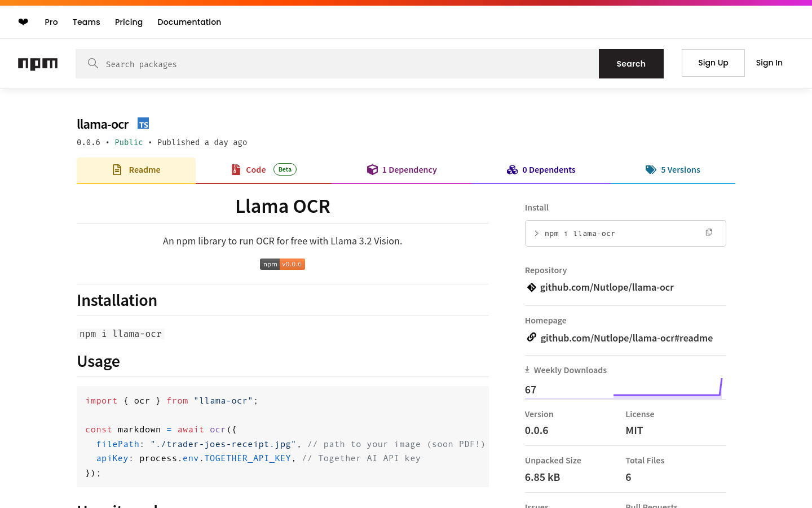The image size is (812, 508).
Task: Click the Versions tags icon
Action: [x=651, y=170]
